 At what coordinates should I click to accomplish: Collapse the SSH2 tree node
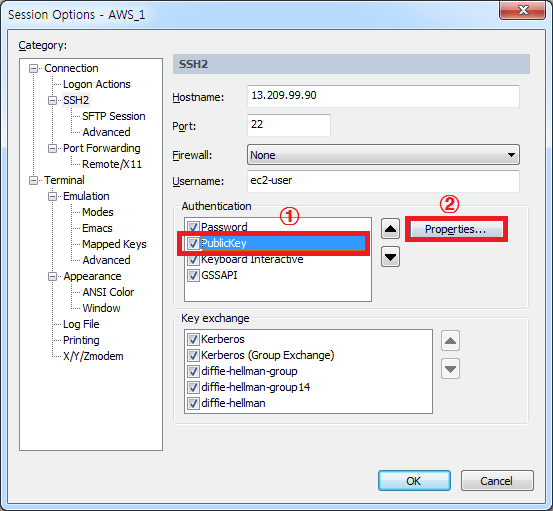click(52, 101)
